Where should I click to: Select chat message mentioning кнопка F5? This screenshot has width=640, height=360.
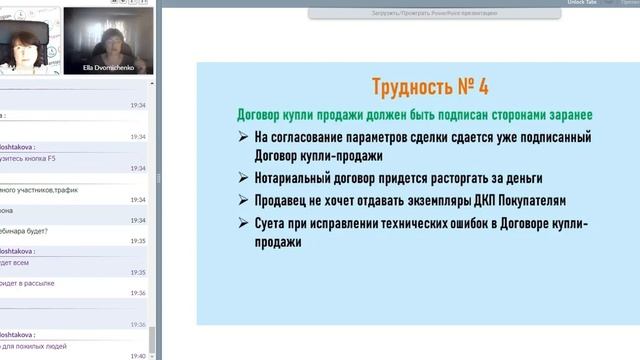28,158
